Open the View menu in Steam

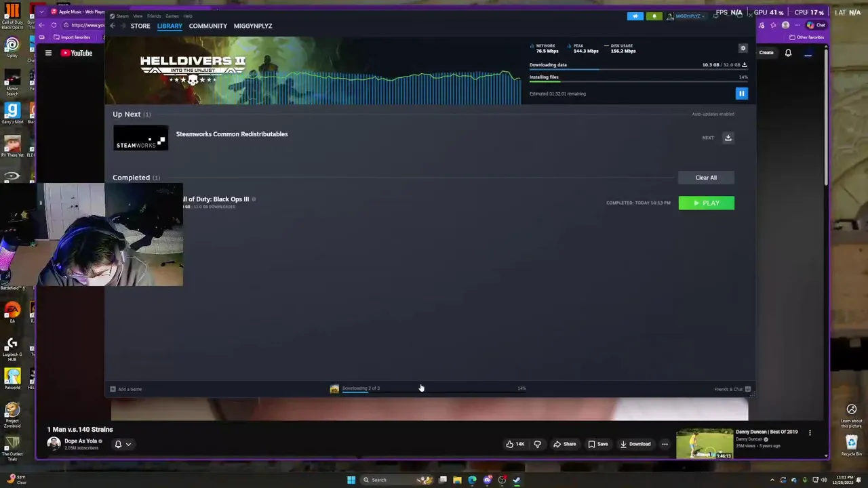point(138,16)
